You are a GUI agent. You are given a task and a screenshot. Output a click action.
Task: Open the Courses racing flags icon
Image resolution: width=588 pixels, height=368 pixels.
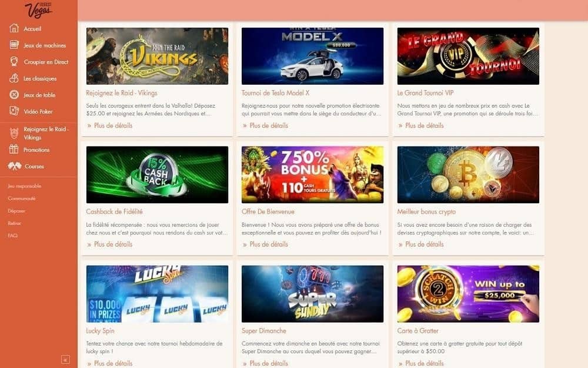tap(15, 166)
